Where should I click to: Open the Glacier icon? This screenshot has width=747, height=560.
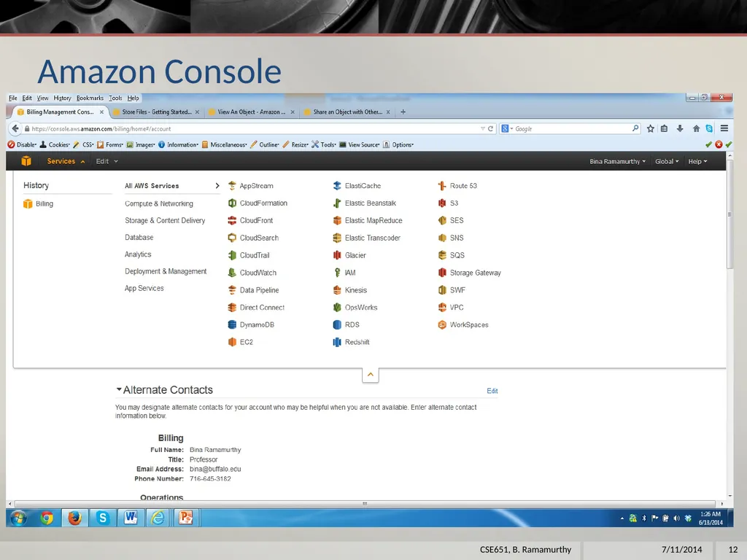click(x=337, y=255)
